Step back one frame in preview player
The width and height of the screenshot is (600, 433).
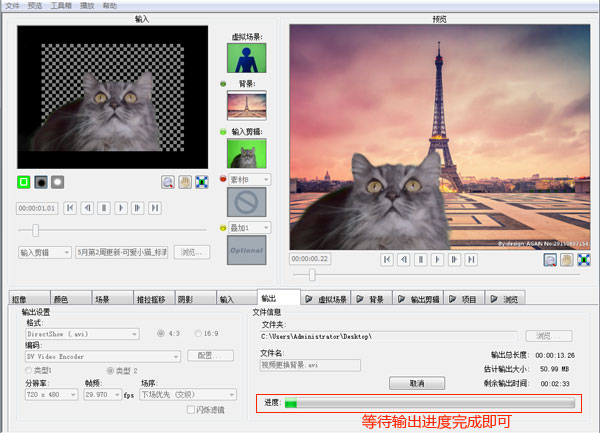(x=404, y=259)
